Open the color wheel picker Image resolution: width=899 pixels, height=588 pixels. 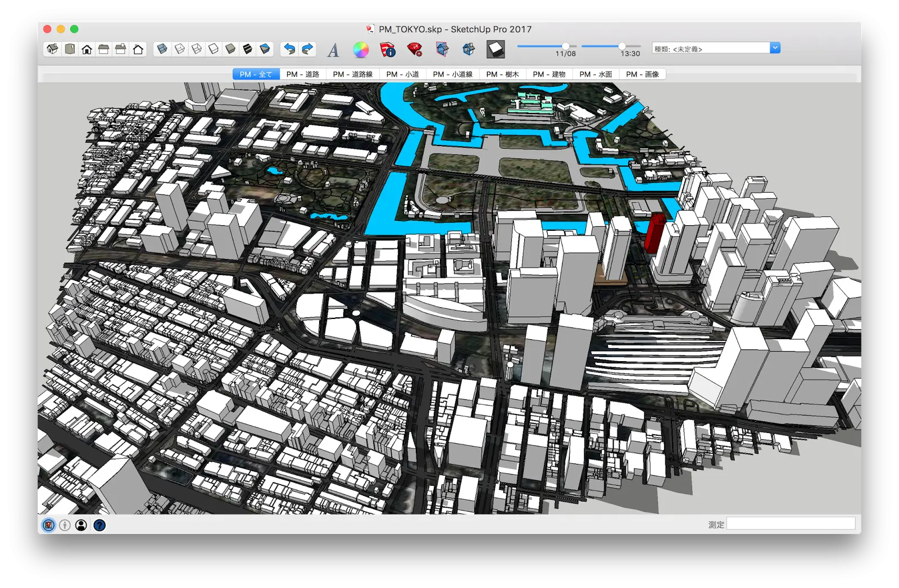coord(361,50)
